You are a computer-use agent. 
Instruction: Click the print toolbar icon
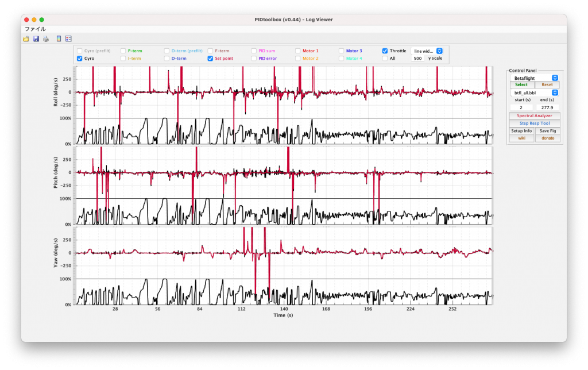click(46, 38)
